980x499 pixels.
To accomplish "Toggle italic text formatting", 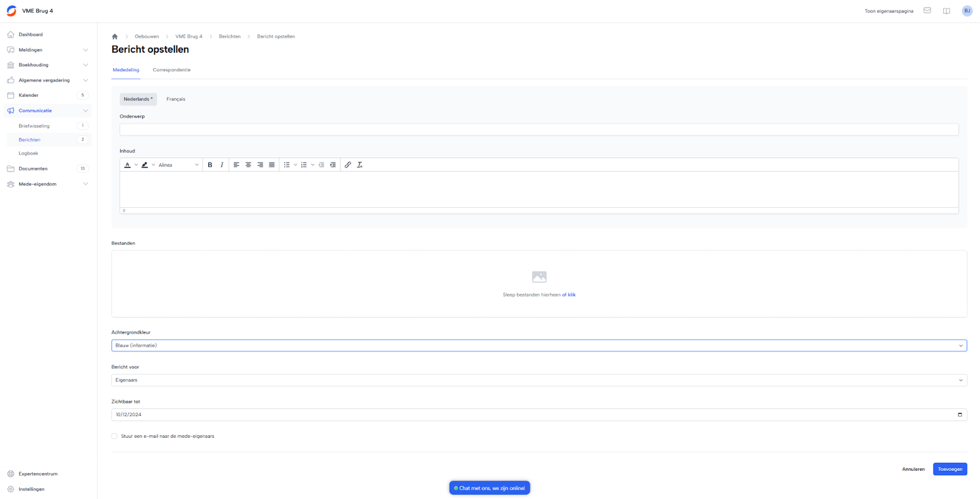I will point(222,165).
